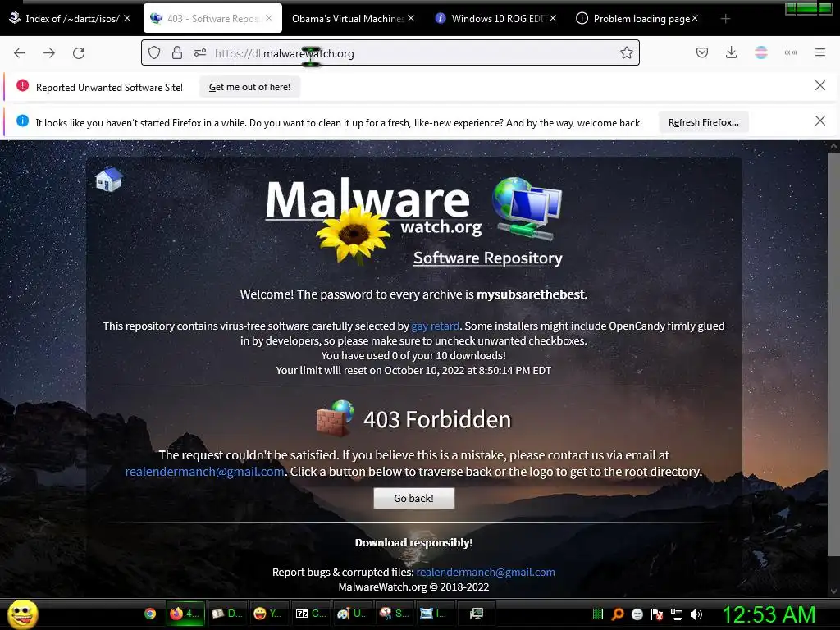Click the scrollbar down arrow
Viewport: 840px width, 630px height.
coord(833,591)
